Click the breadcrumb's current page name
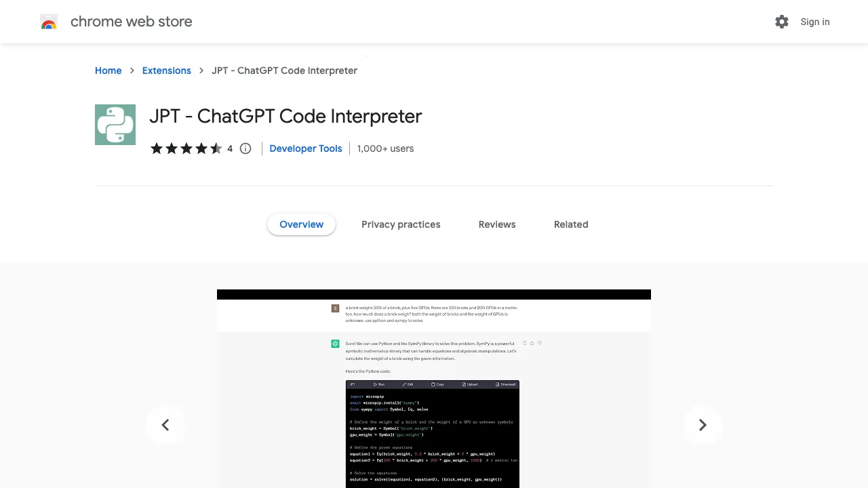The height and width of the screenshot is (488, 868). [285, 70]
